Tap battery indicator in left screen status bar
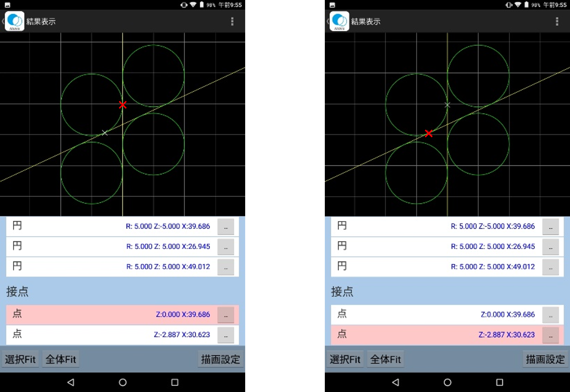570x392 pixels. pos(201,5)
